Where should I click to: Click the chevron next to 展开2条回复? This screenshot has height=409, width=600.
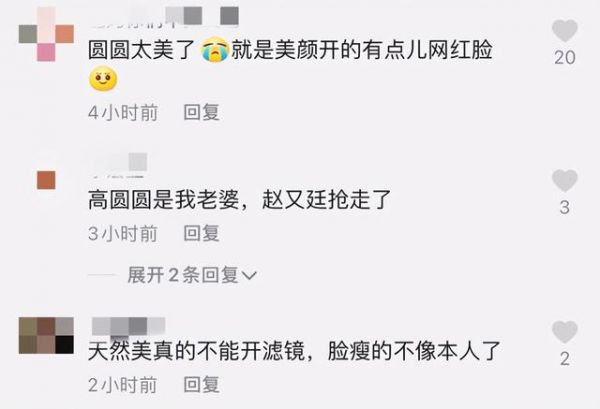(x=249, y=275)
